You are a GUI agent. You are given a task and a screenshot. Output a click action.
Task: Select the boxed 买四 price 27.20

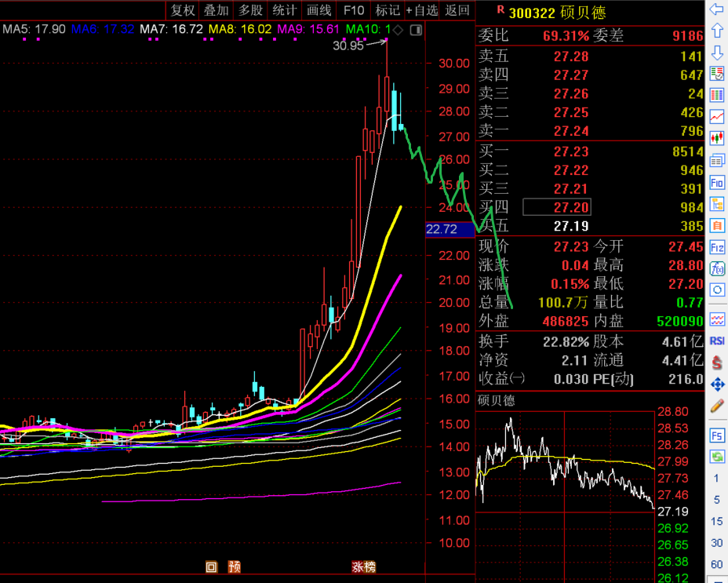point(557,207)
